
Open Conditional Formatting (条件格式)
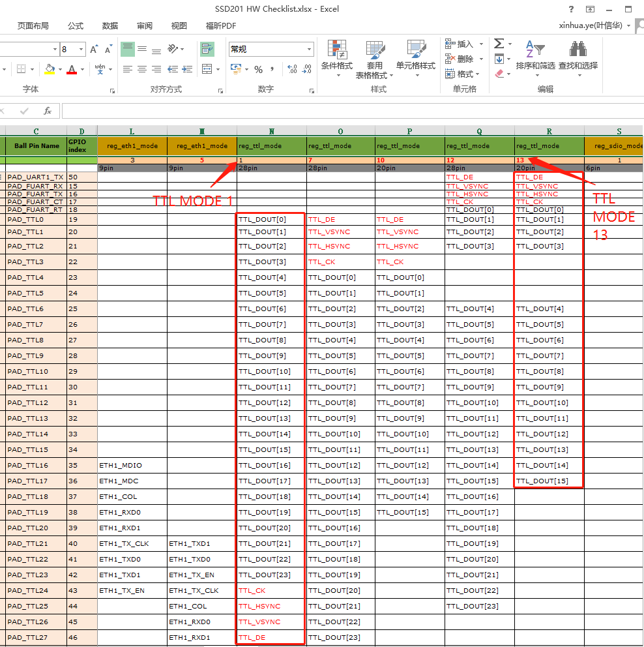click(x=336, y=57)
